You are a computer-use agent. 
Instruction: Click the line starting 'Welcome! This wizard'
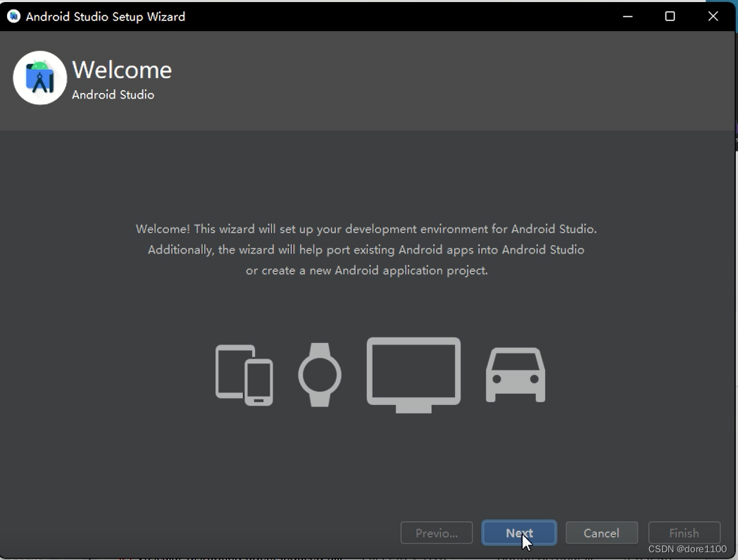[x=366, y=229]
